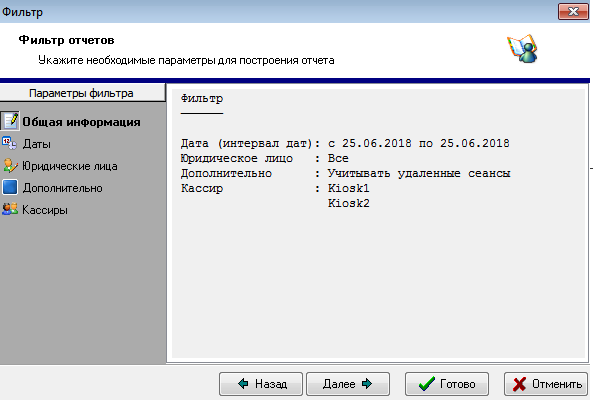Click the Параметры фильтра panel header
Screen dimensions: 593x400
(82, 93)
